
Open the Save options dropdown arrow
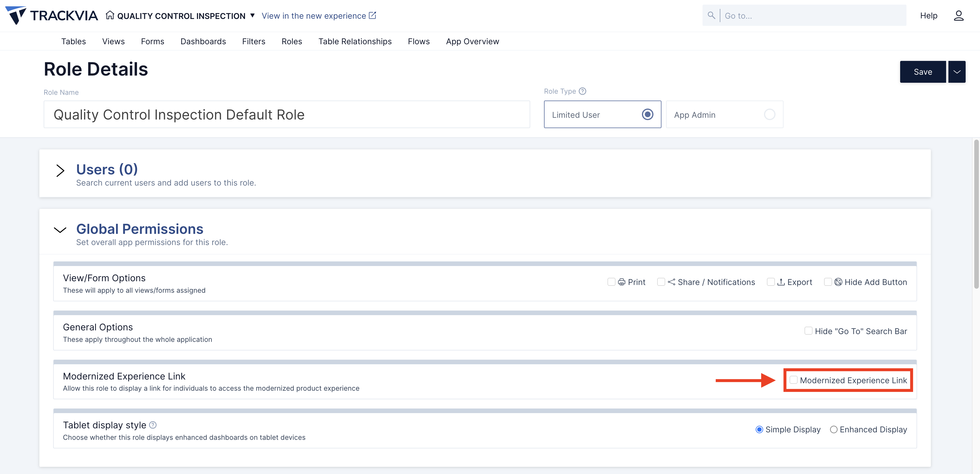(957, 72)
